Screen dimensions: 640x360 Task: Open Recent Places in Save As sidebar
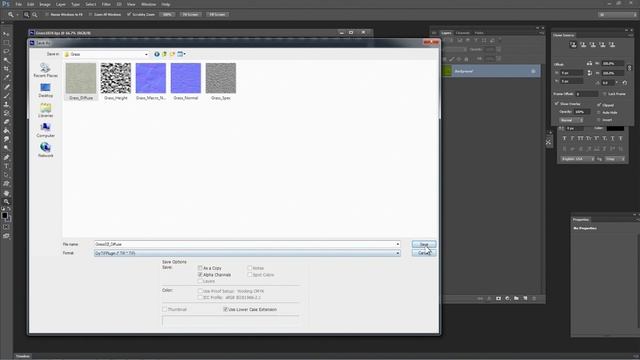45,70
